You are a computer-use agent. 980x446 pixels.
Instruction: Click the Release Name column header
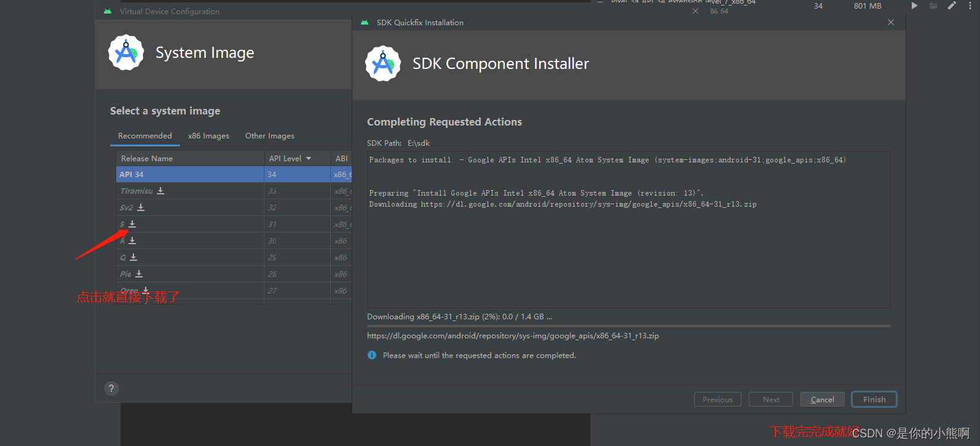tap(190, 158)
